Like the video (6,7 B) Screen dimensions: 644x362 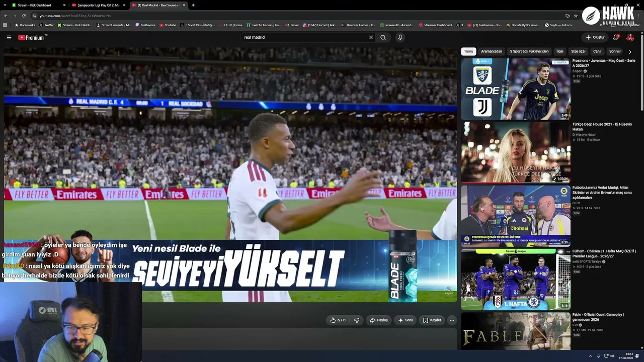(338, 320)
